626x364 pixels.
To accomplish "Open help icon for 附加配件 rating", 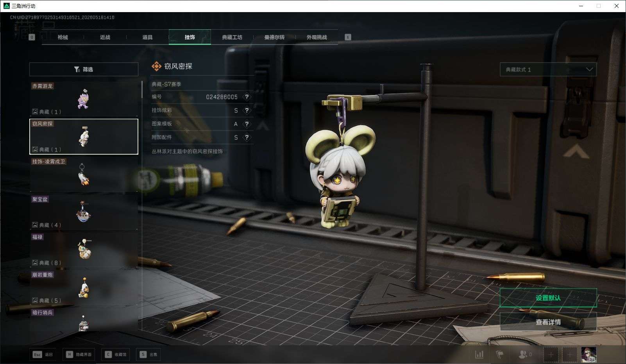I will pos(247,137).
